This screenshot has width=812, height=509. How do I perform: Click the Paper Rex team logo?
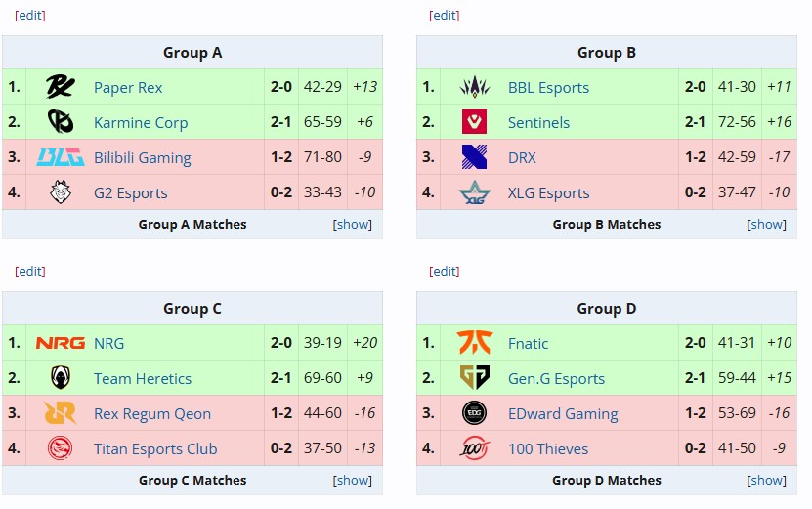click(60, 87)
